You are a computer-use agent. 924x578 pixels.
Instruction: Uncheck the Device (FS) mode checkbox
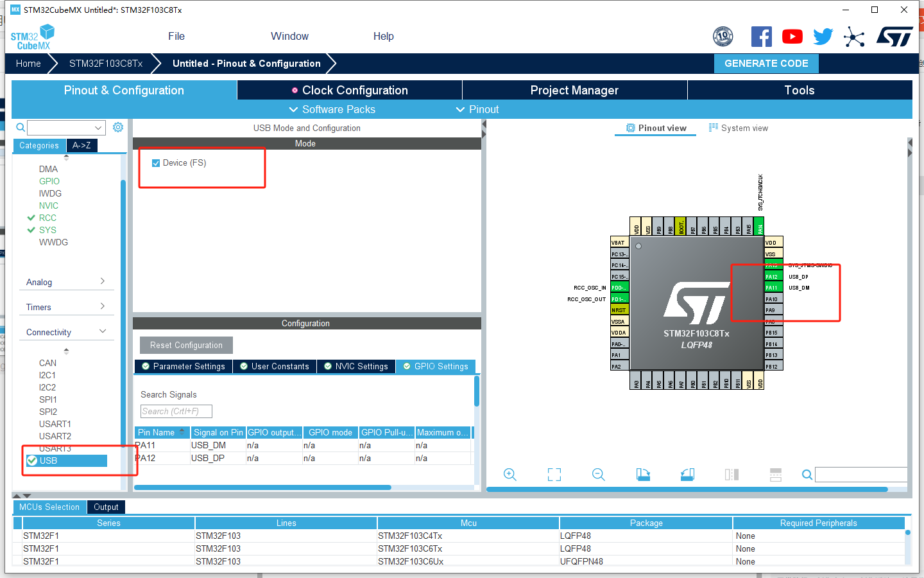[x=156, y=162]
